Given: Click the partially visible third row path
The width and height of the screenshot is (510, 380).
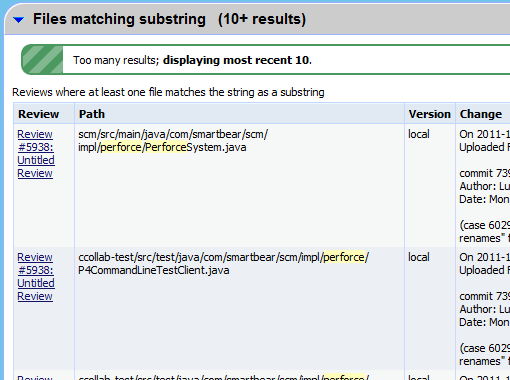Looking at the screenshot, I should tap(223, 377).
